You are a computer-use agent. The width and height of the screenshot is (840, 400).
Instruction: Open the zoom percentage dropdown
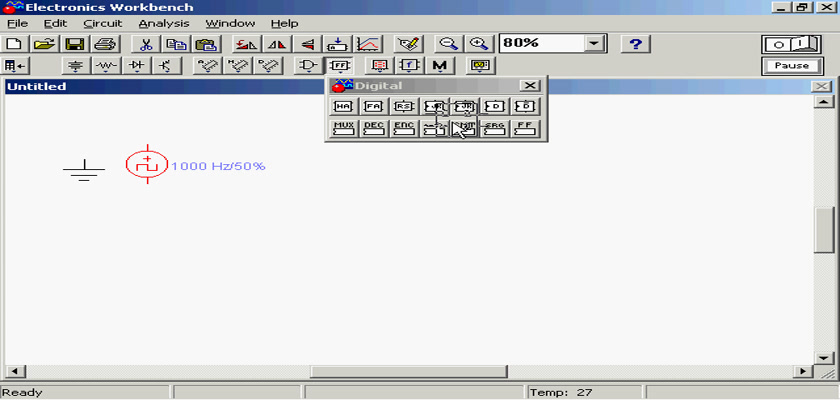596,44
